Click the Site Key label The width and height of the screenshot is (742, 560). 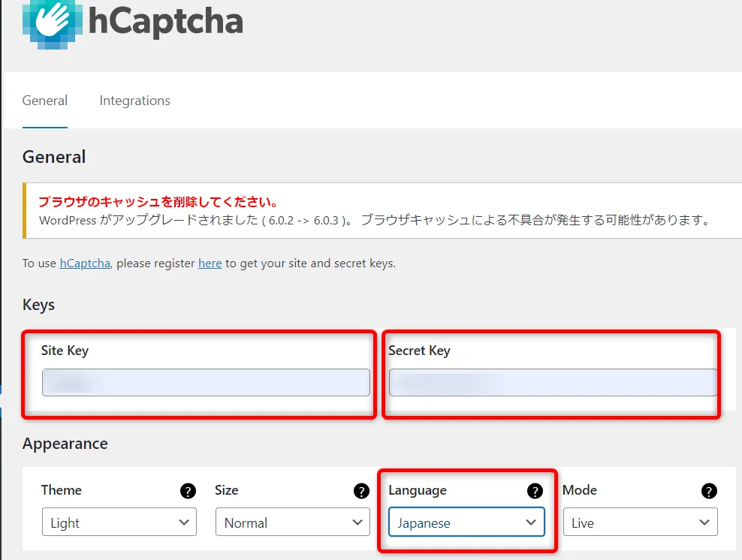[65, 351]
